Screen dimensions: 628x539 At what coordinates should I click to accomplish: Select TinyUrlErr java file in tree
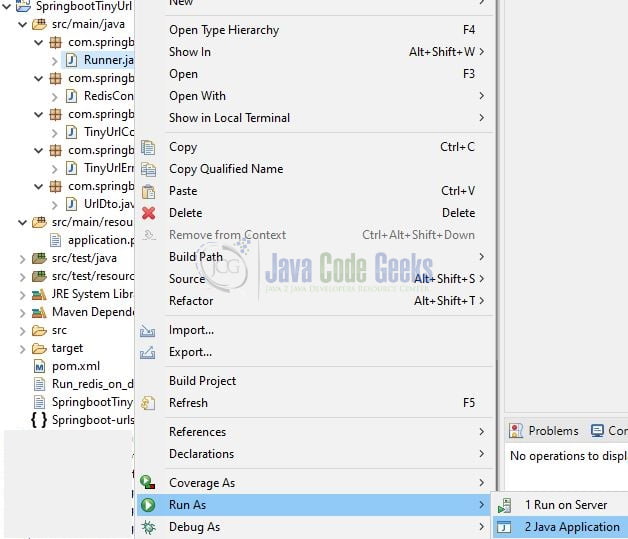109,168
